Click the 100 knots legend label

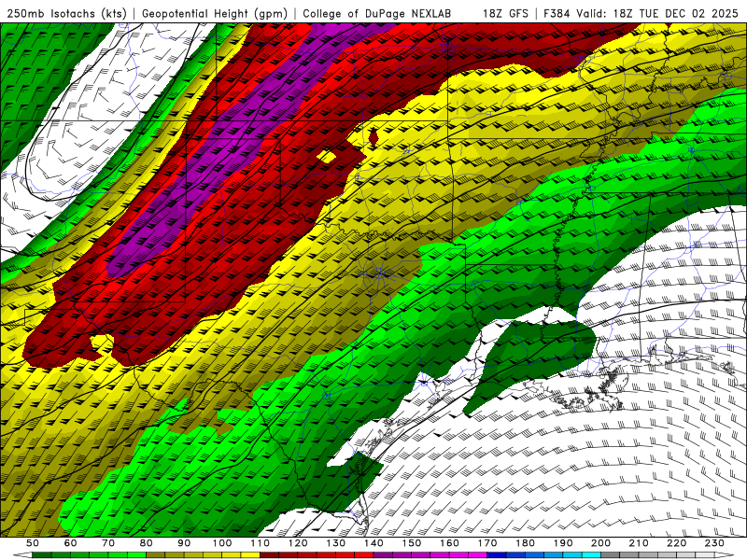222,543
